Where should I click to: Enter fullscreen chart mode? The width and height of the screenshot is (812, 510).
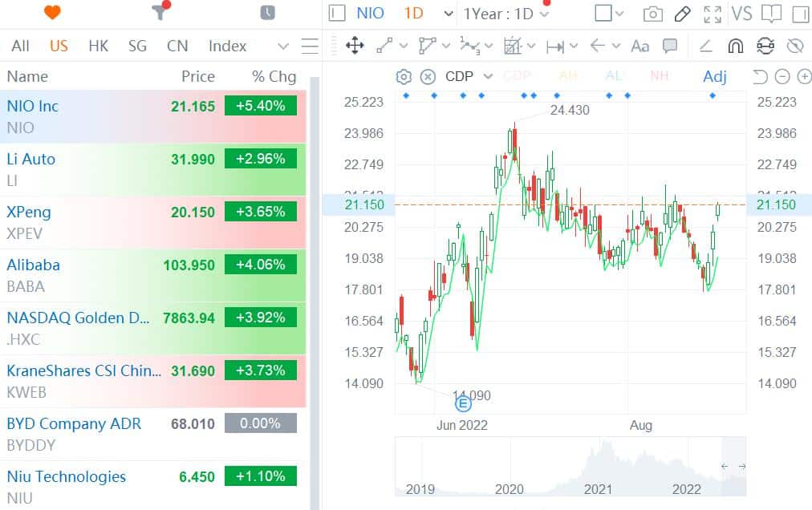(712, 14)
